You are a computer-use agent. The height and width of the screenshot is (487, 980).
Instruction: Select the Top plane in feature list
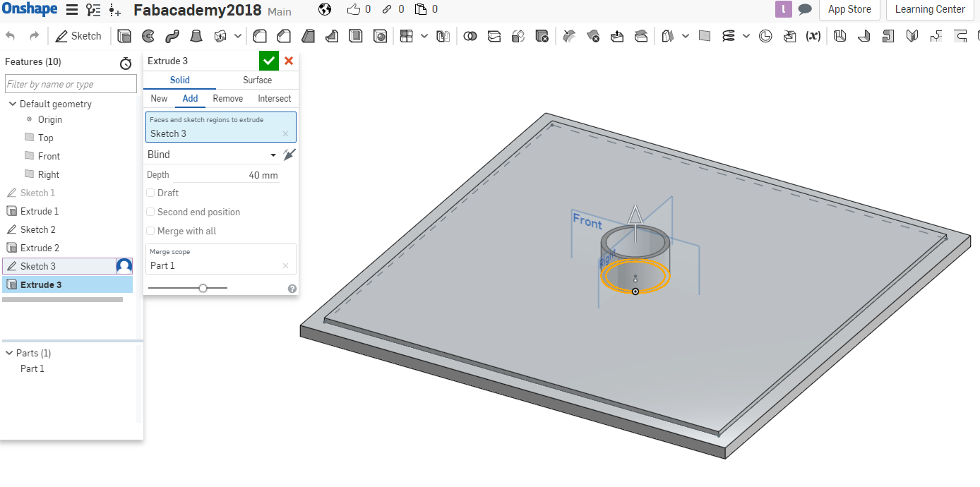(45, 138)
